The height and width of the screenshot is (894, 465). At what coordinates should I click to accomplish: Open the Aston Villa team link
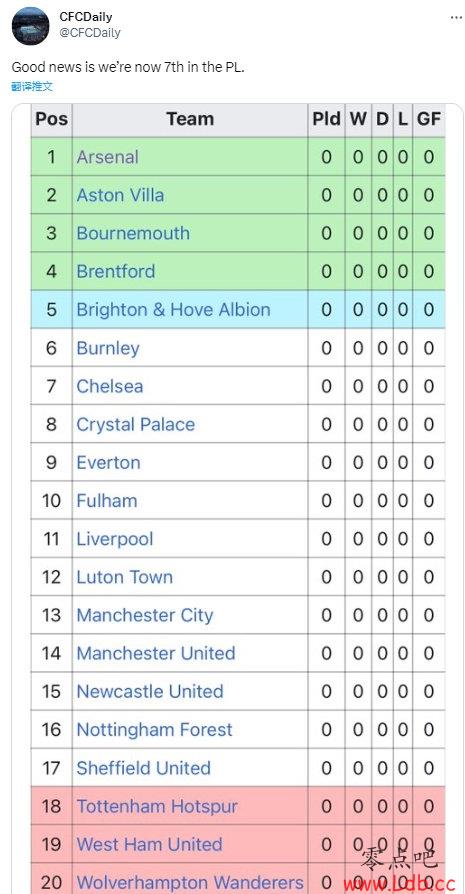click(x=120, y=195)
